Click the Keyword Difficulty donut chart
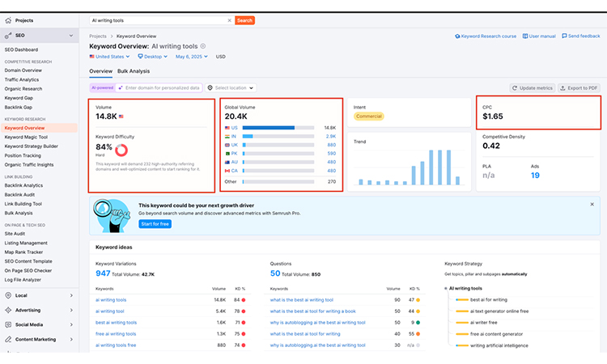The width and height of the screenshot is (607, 364). [x=121, y=150]
